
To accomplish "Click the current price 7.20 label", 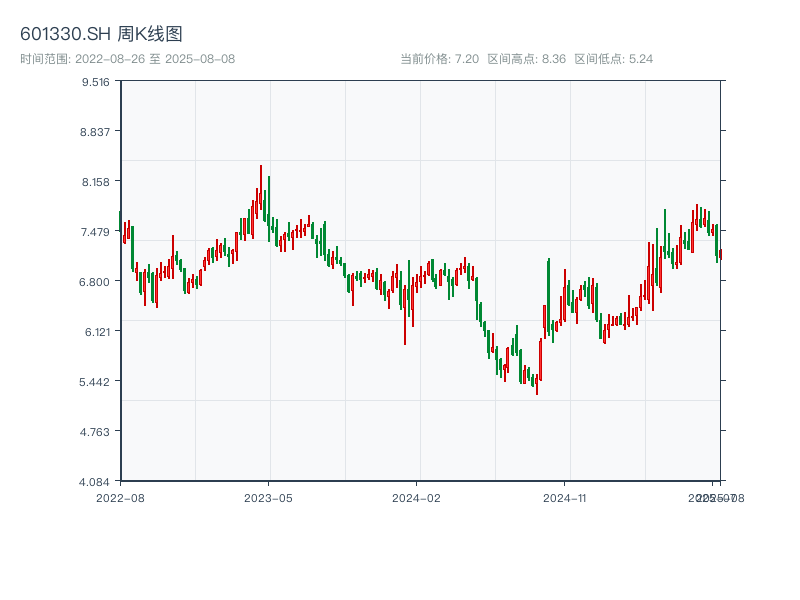I will [439, 59].
